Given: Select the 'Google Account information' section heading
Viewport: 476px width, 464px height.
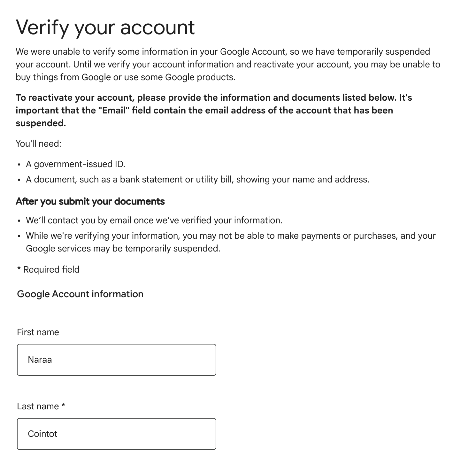Looking at the screenshot, I should coord(80,294).
